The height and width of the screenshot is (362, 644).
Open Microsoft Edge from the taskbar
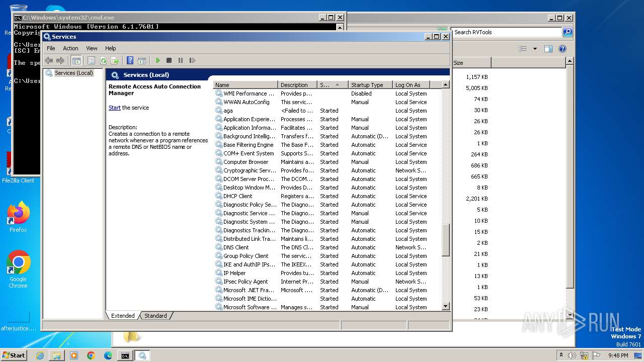[108, 355]
